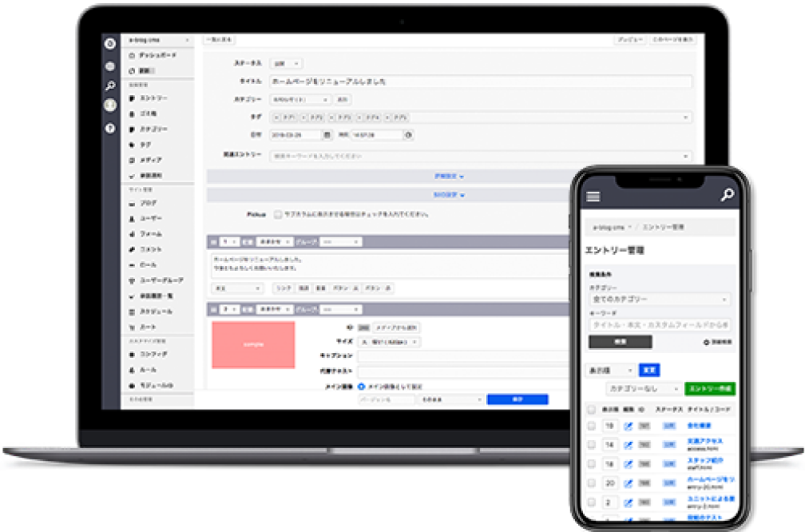Image resolution: width=805 pixels, height=532 pixels.
Task: Click the user avatar icon in the dark sidebar
Action: 110,106
